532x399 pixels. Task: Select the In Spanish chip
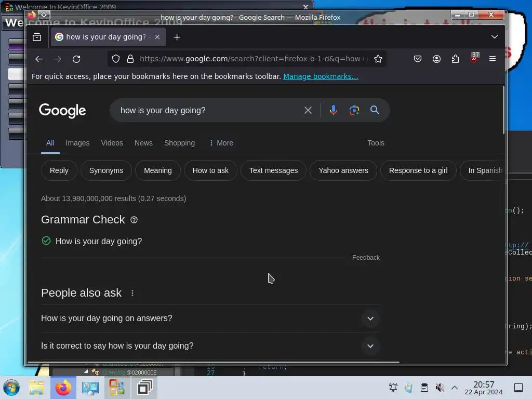483,170
